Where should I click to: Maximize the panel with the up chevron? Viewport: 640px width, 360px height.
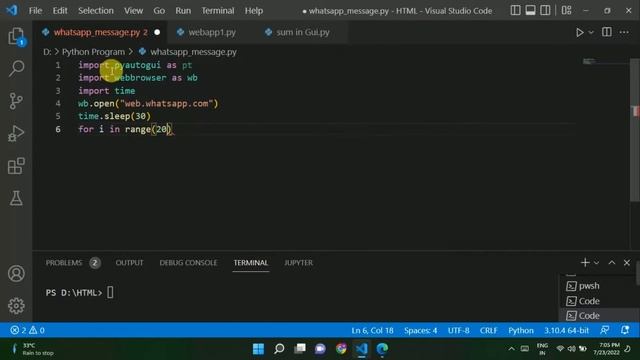[x=611, y=263]
